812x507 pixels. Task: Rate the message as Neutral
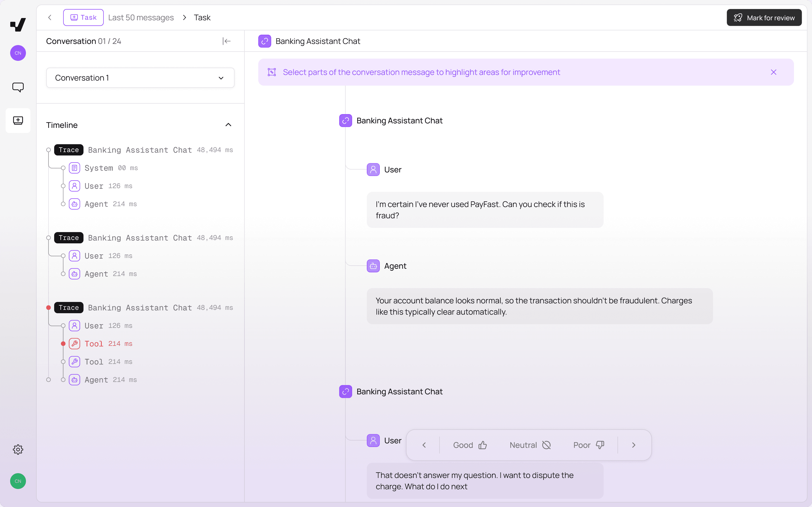pos(530,445)
